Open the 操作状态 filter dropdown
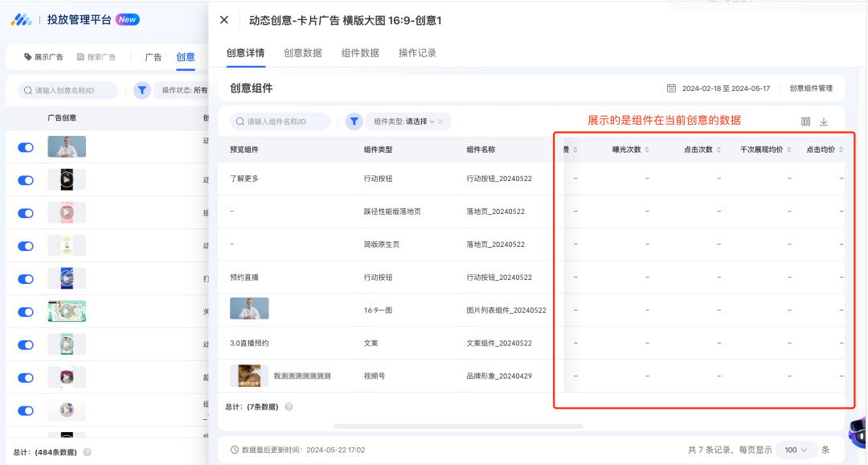The height and width of the screenshot is (465, 868). coord(184,91)
